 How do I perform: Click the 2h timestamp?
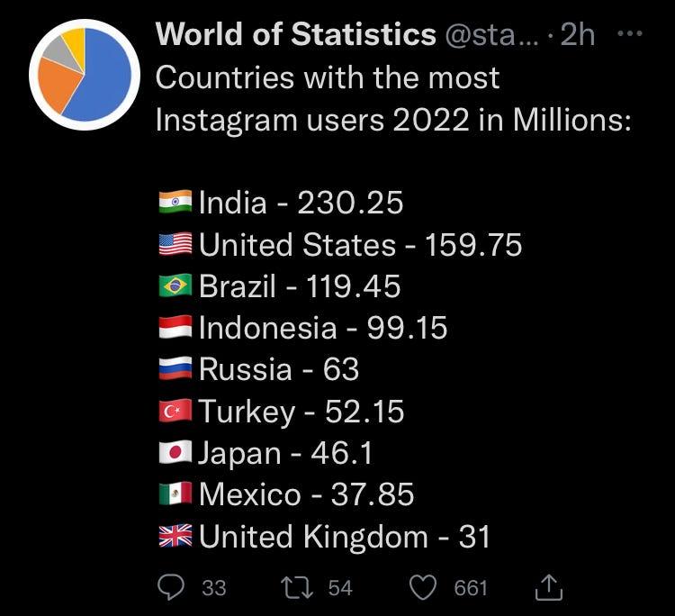pos(578,34)
